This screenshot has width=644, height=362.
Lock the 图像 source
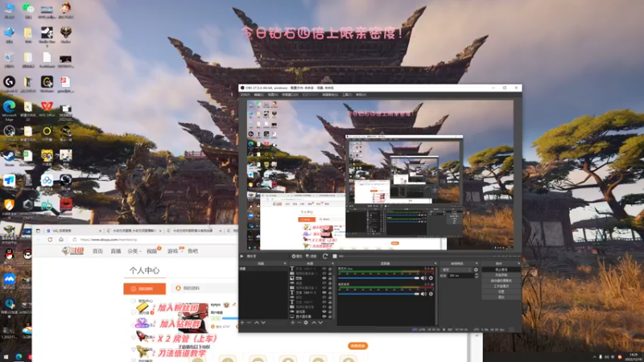click(x=330, y=278)
